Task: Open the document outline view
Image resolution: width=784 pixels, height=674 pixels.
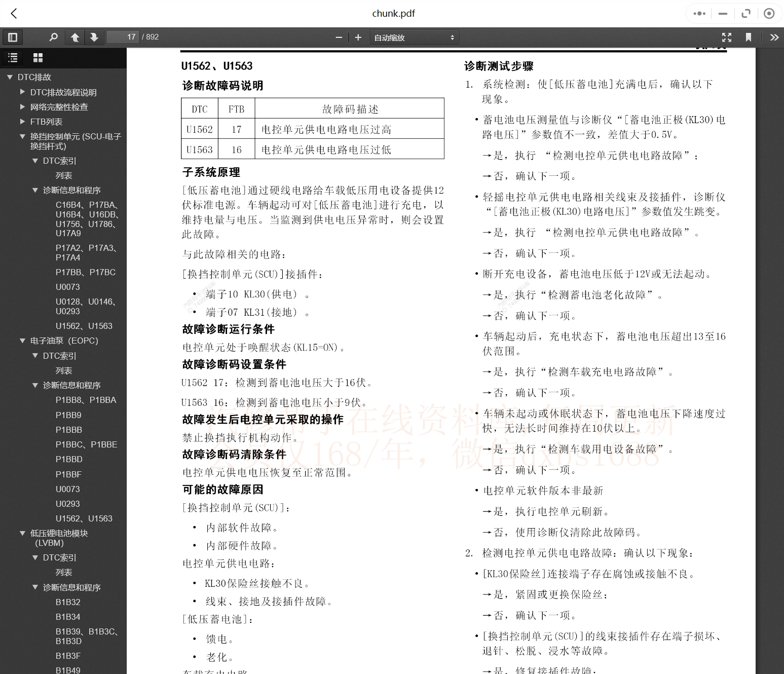Action: [x=13, y=57]
